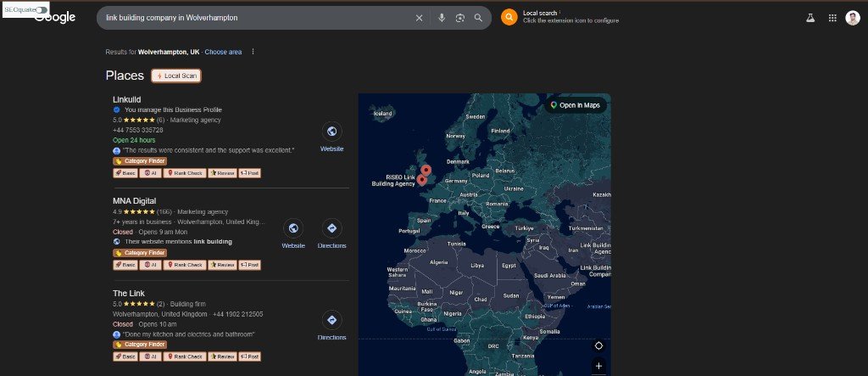Click the upper red map pin in UK

(x=426, y=170)
